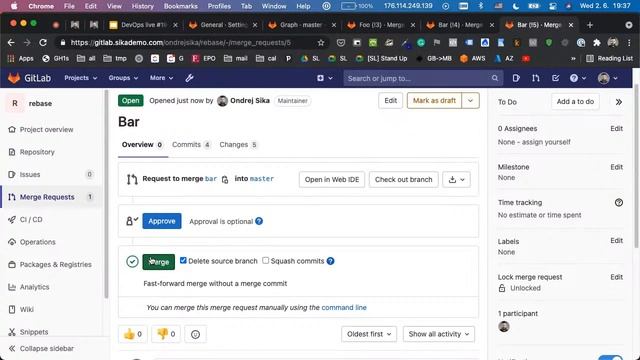Open merge requests icon in GitLab header
Screen dimensions: 640x360
click(x=536, y=78)
